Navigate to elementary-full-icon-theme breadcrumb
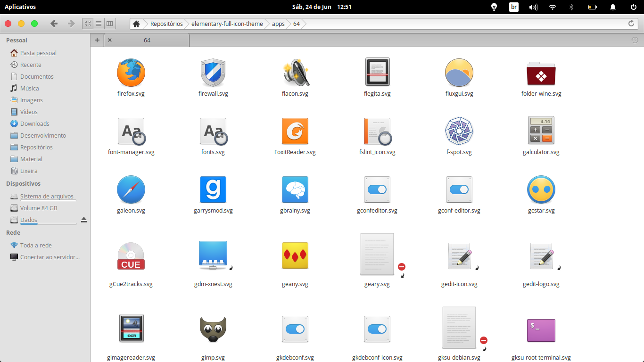 (227, 24)
